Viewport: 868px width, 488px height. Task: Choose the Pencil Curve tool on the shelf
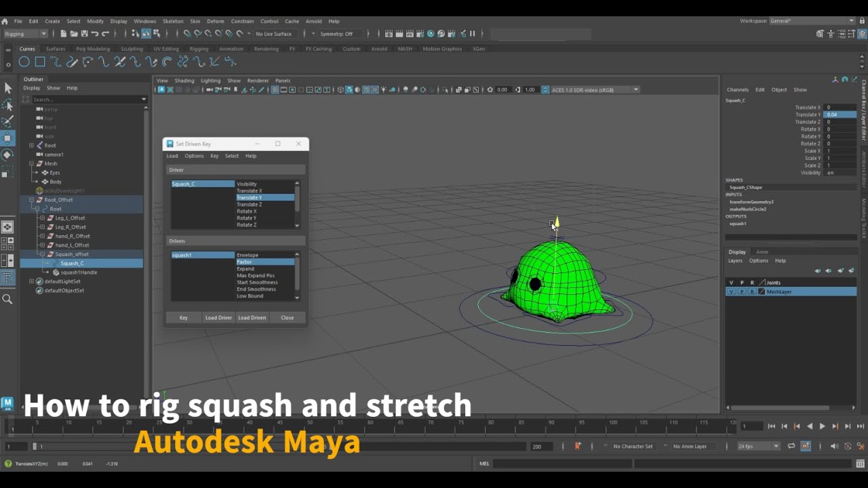(72, 62)
